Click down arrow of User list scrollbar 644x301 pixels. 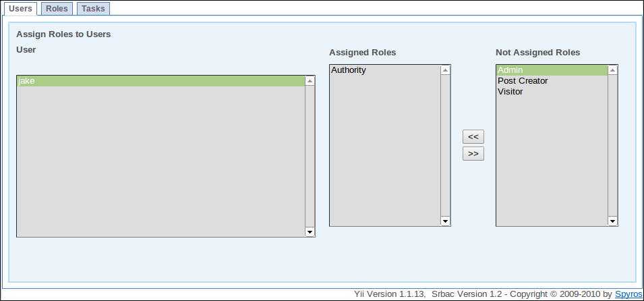pos(310,232)
